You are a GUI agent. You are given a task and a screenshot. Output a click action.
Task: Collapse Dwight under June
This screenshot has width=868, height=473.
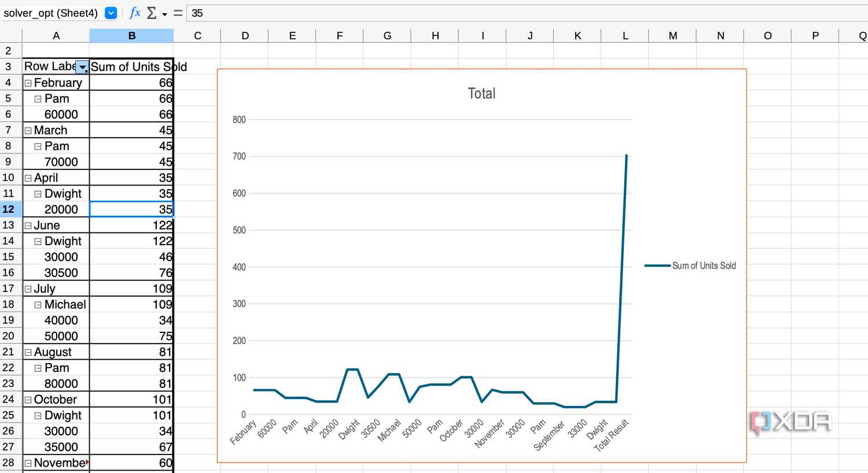pyautogui.click(x=38, y=242)
